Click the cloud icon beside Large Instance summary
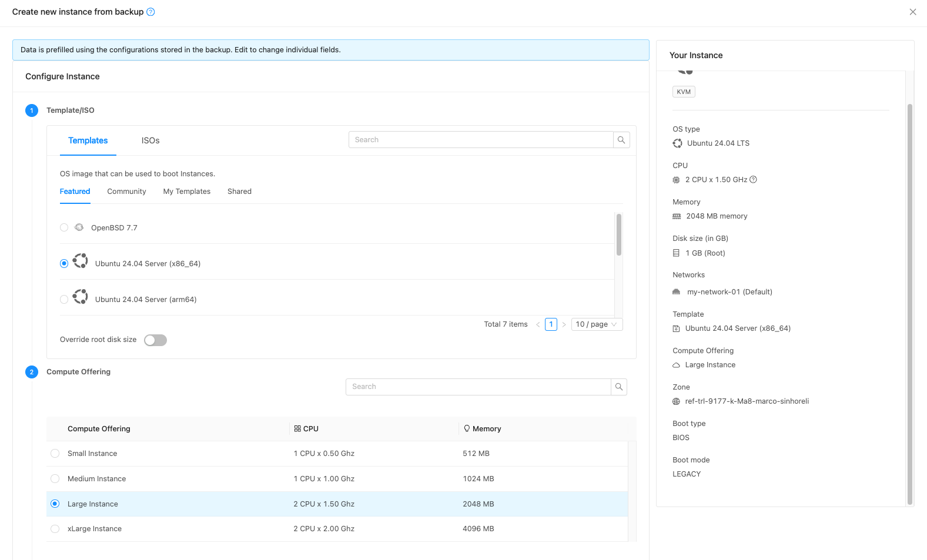927x560 pixels. click(x=677, y=365)
